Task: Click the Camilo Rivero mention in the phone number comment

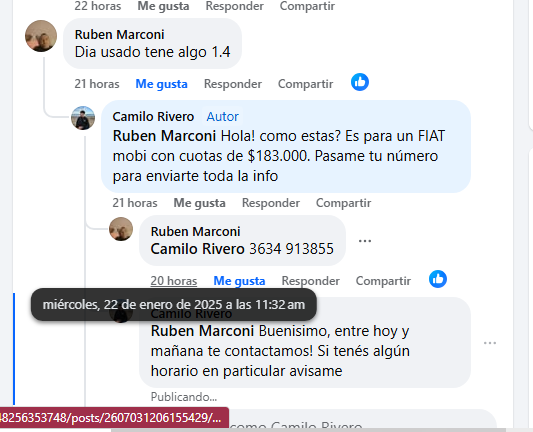Action: pyautogui.click(x=197, y=249)
